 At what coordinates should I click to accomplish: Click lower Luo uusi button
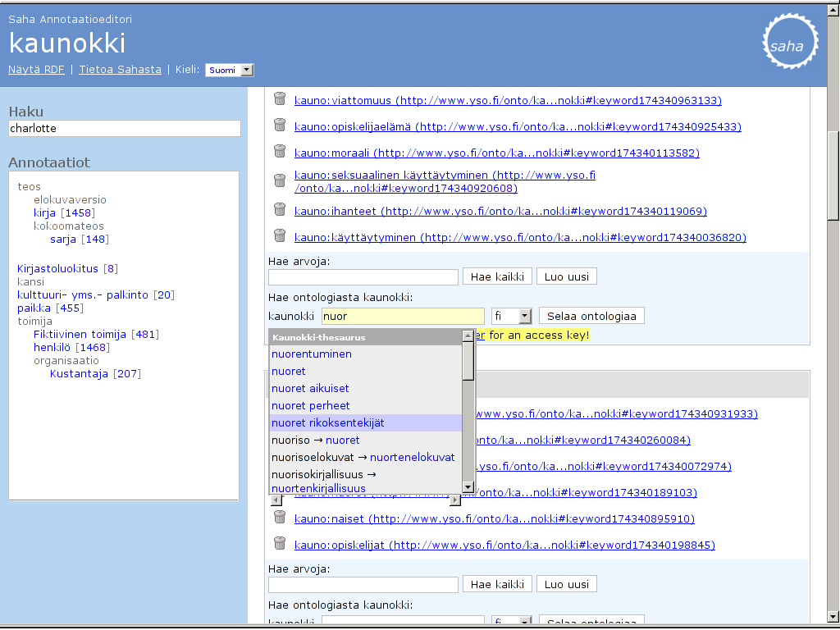[566, 584]
